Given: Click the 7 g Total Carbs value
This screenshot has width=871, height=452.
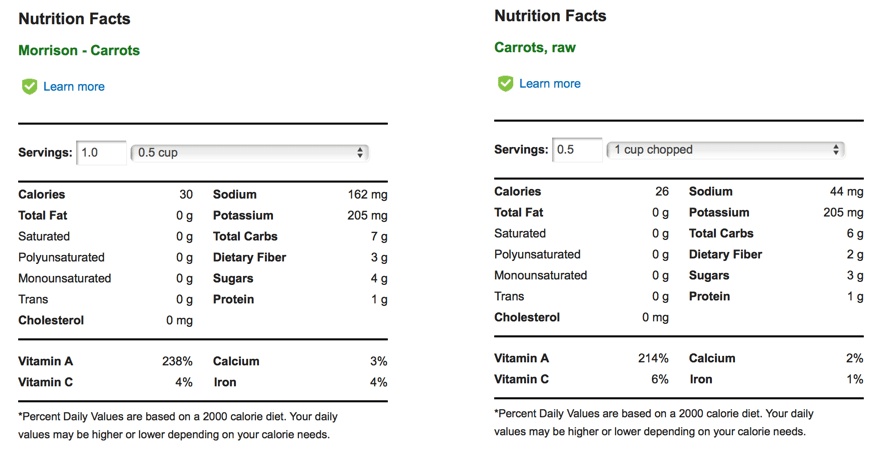Looking at the screenshot, I should [379, 236].
